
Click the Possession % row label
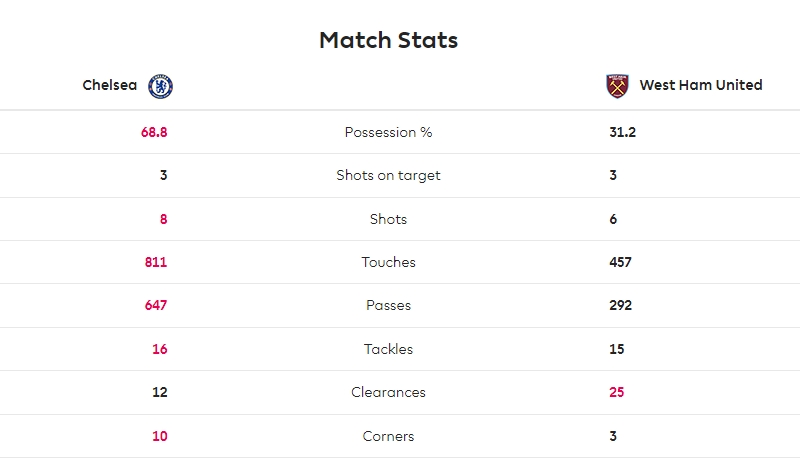388,132
